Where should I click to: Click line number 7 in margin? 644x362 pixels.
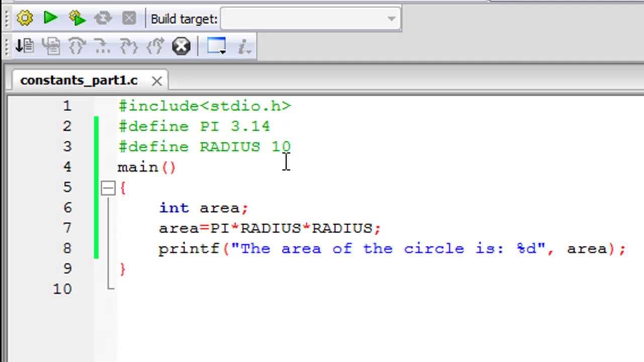point(67,228)
